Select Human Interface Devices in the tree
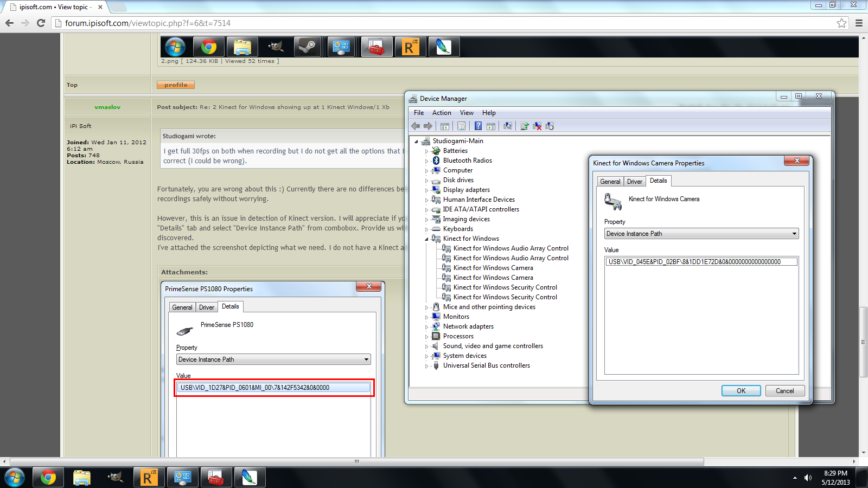Screen dimensions: 868x488 pyautogui.click(x=478, y=200)
